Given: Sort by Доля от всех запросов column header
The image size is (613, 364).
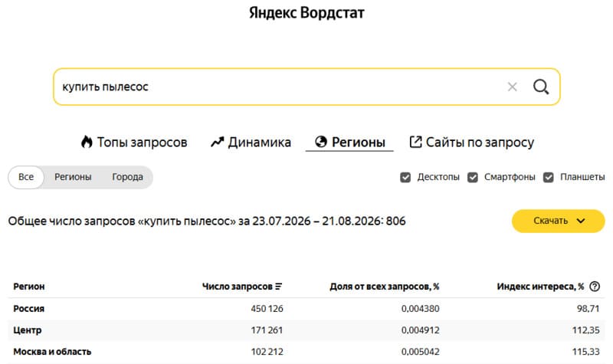Looking at the screenshot, I should pyautogui.click(x=385, y=287).
